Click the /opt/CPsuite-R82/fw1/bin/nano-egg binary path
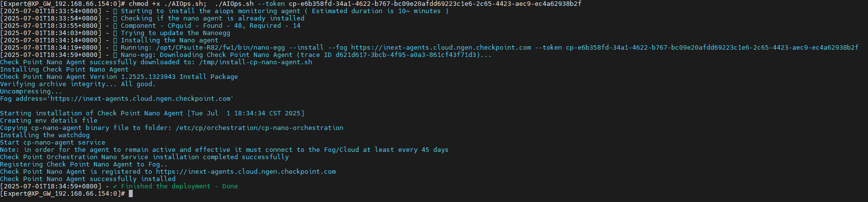868x202 pixels. [220, 48]
